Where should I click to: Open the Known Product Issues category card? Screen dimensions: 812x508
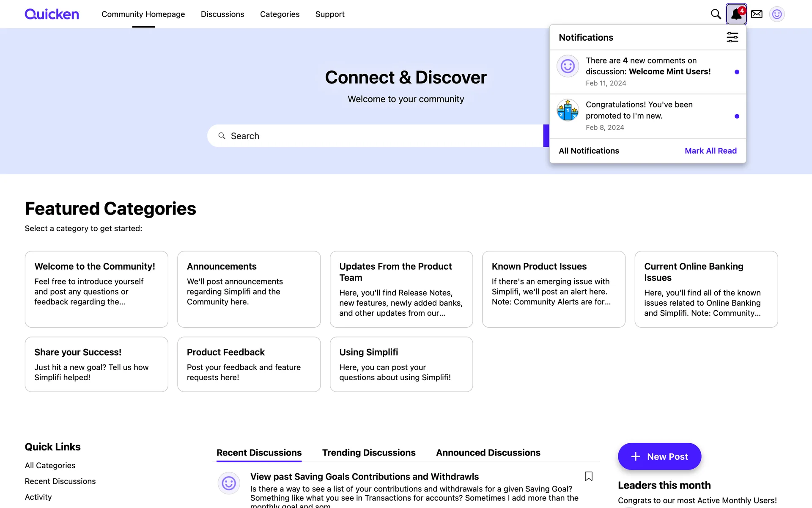(x=553, y=289)
